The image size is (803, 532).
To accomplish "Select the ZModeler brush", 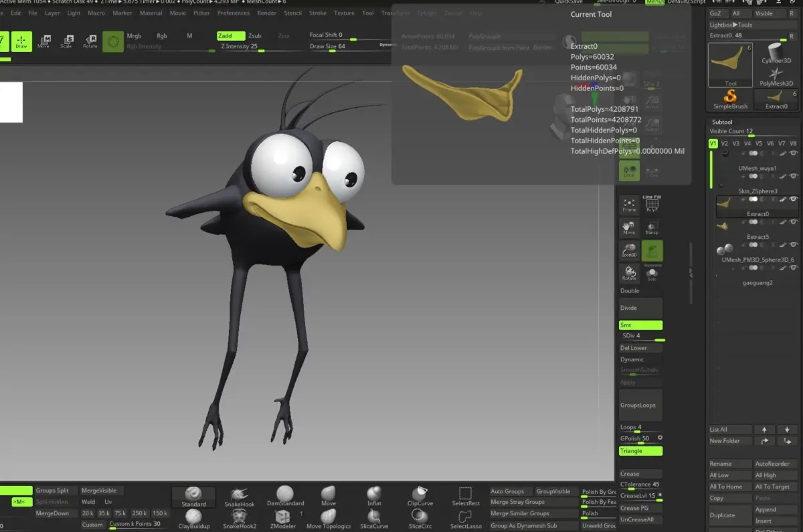I will (x=282, y=520).
